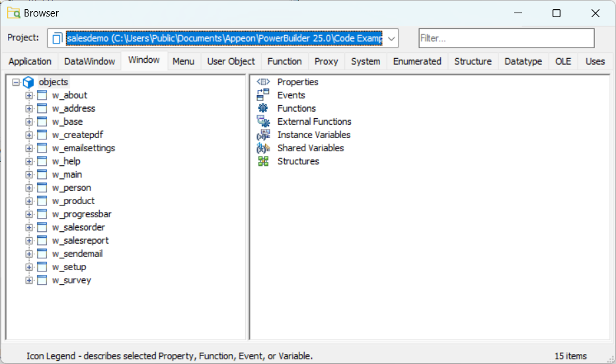
Task: Select w_product in the tree
Action: click(x=73, y=201)
